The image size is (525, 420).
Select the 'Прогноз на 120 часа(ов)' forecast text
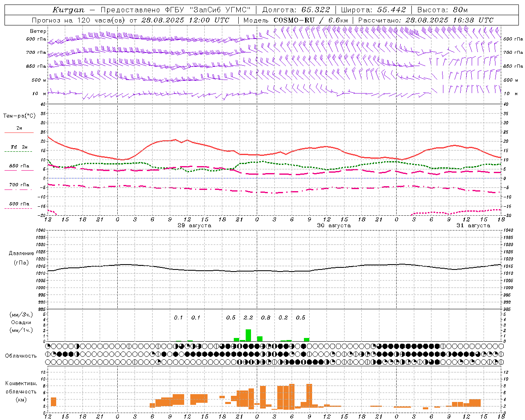78,20
